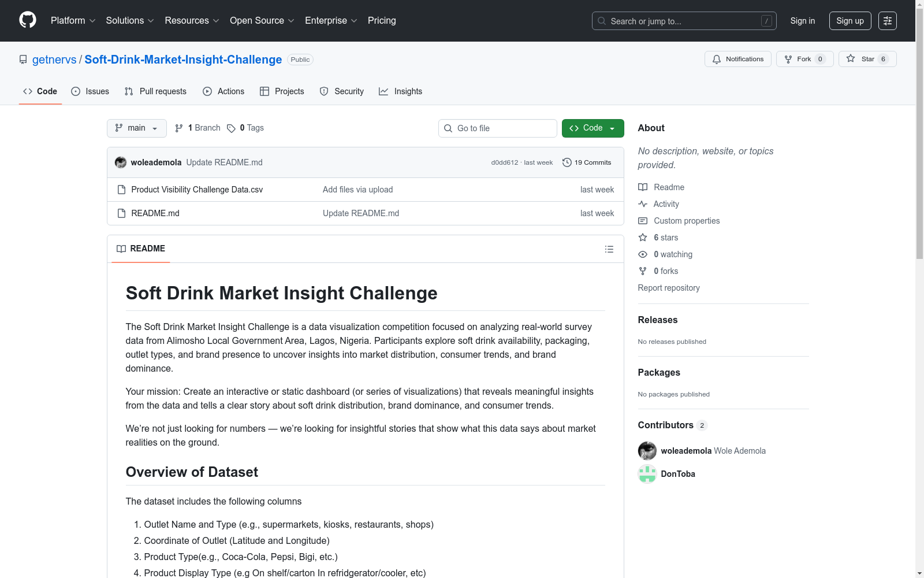Click the eye icon beside watching
Image resolution: width=924 pixels, height=578 pixels.
point(643,254)
